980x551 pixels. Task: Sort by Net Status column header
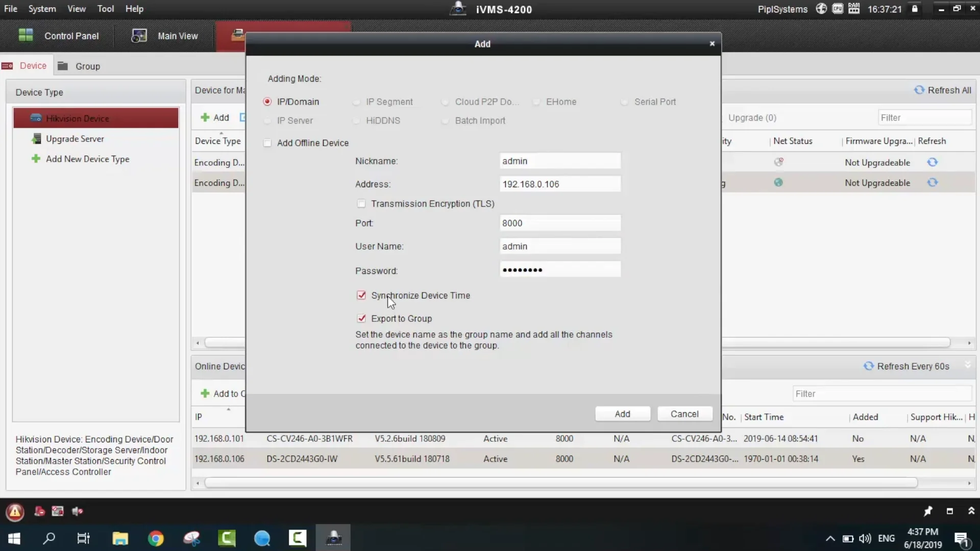click(793, 141)
